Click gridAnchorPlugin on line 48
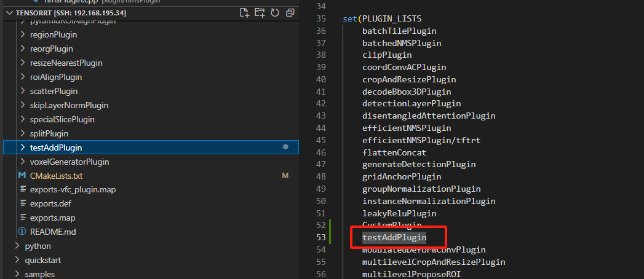The height and width of the screenshot is (279, 644). [402, 177]
